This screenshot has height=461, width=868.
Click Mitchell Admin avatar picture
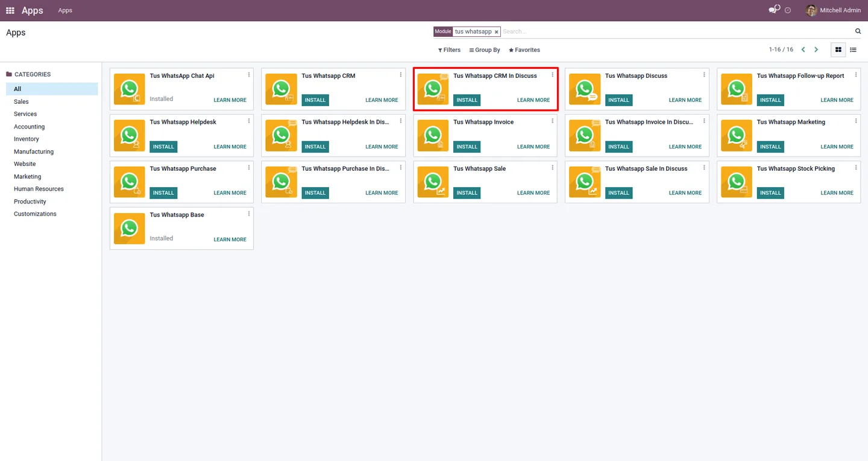coord(811,10)
